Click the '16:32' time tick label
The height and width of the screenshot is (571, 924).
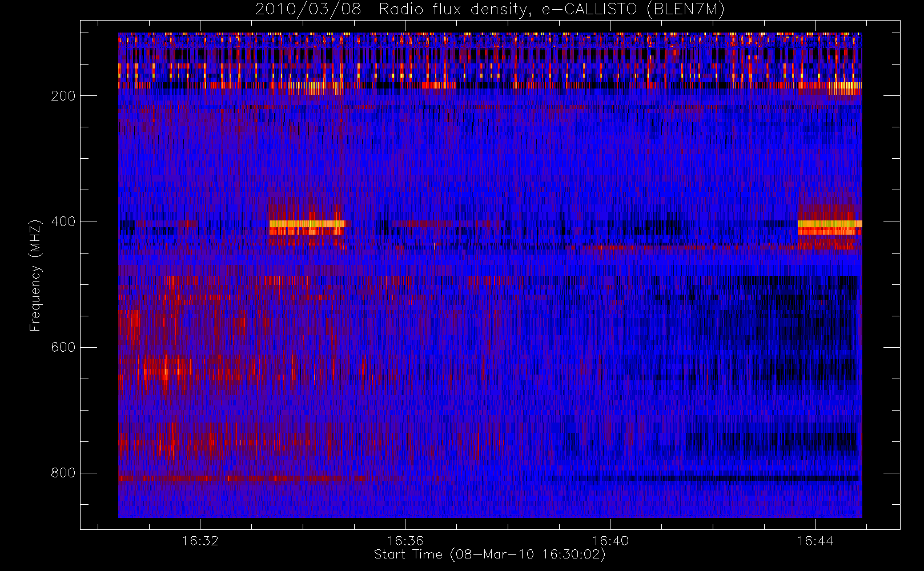click(x=200, y=541)
